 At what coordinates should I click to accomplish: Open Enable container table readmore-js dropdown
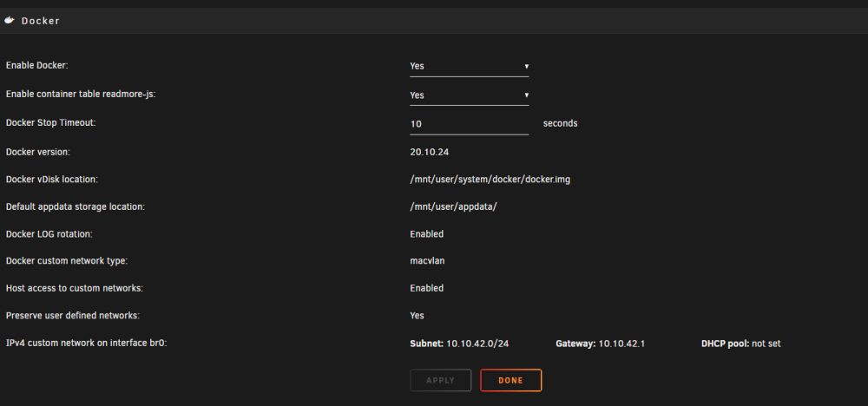coord(469,95)
